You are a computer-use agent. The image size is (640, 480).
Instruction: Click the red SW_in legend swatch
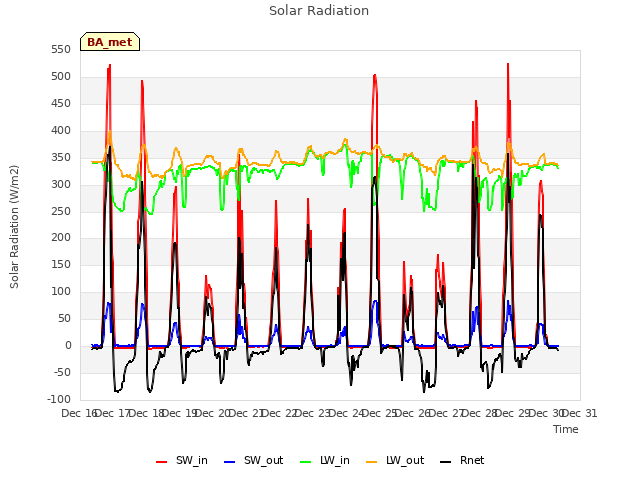162,462
